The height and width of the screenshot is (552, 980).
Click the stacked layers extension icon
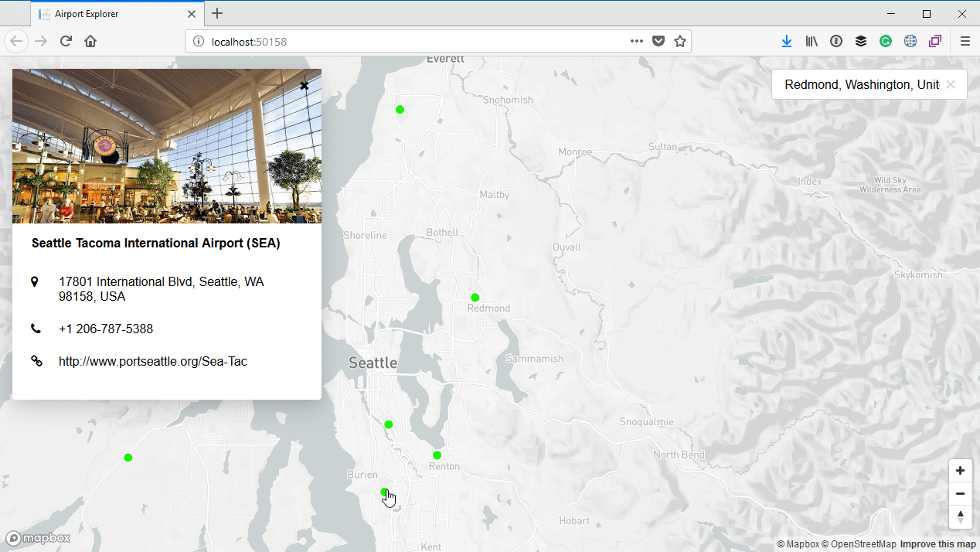tap(861, 41)
